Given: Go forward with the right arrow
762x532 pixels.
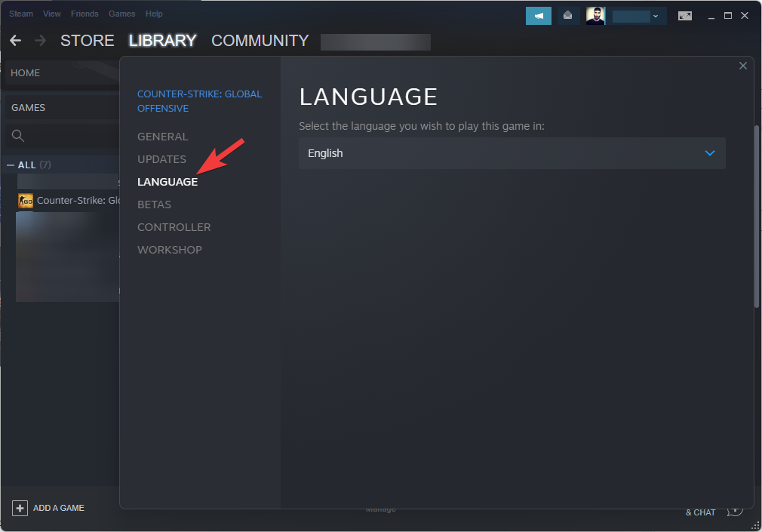Looking at the screenshot, I should tap(40, 40).
